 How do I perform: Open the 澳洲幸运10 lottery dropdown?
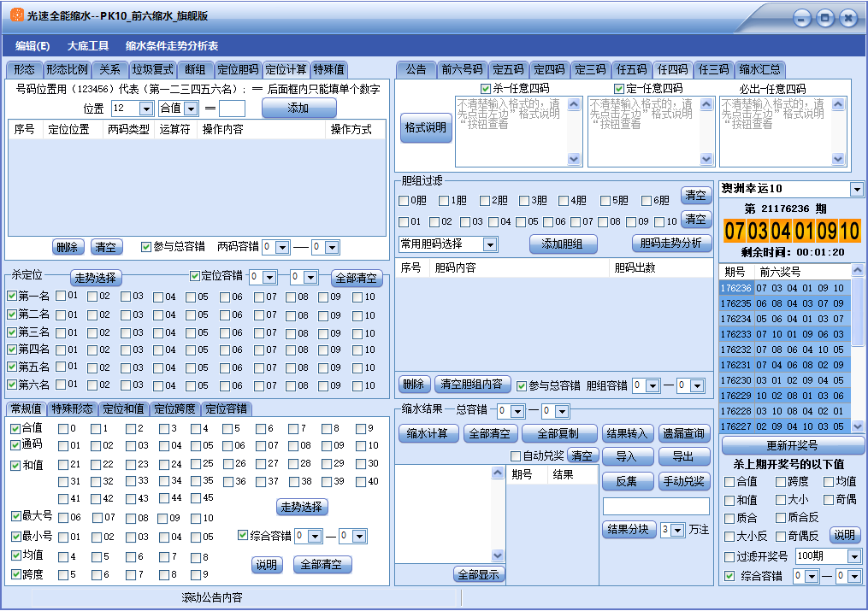[x=857, y=189]
